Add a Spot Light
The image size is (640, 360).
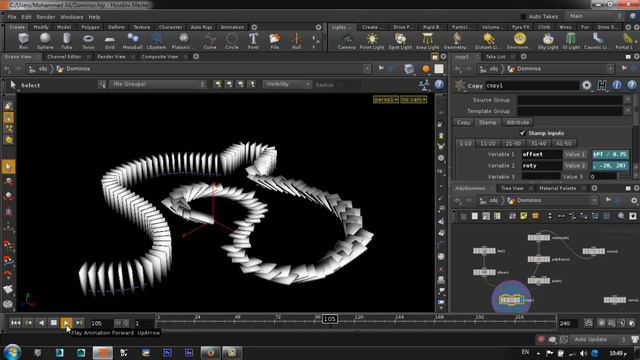(x=400, y=41)
